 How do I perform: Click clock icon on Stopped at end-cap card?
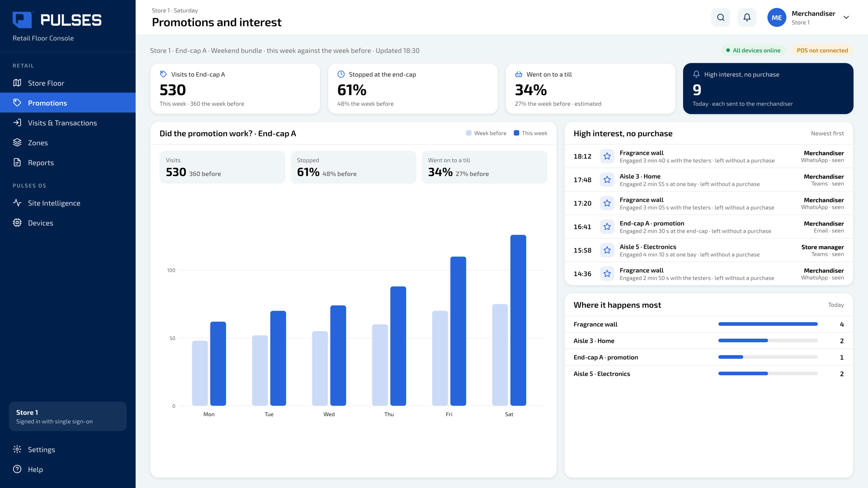pos(341,74)
